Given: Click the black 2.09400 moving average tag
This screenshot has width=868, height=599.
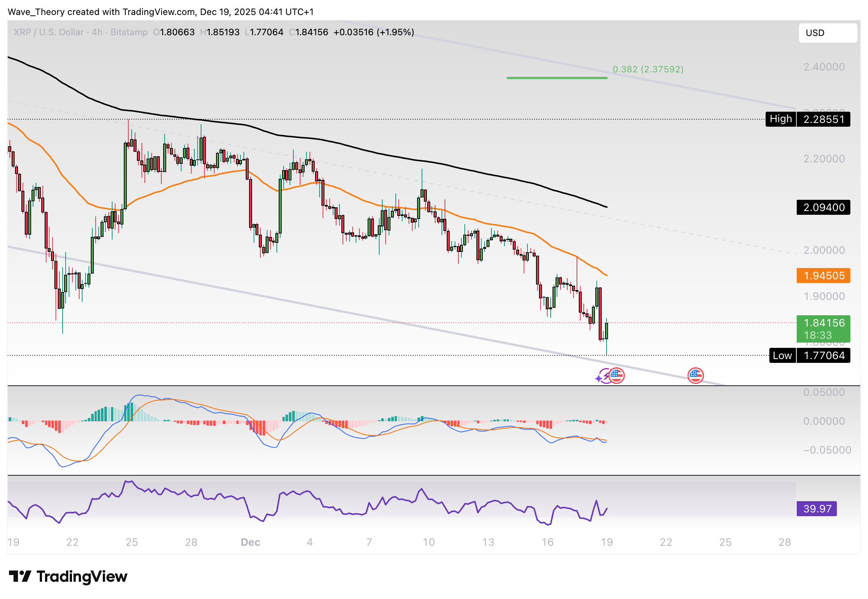Looking at the screenshot, I should (823, 208).
